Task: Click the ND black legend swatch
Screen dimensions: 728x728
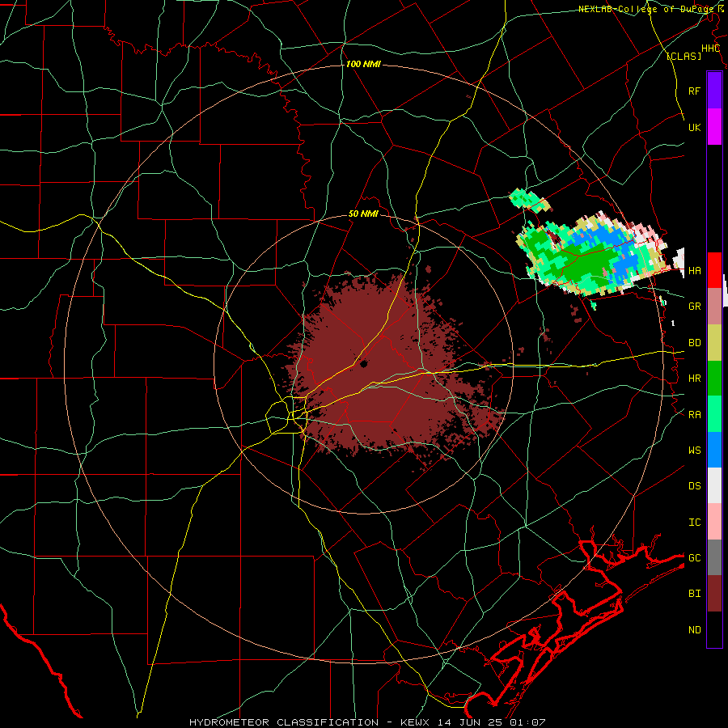Action: coord(714,629)
